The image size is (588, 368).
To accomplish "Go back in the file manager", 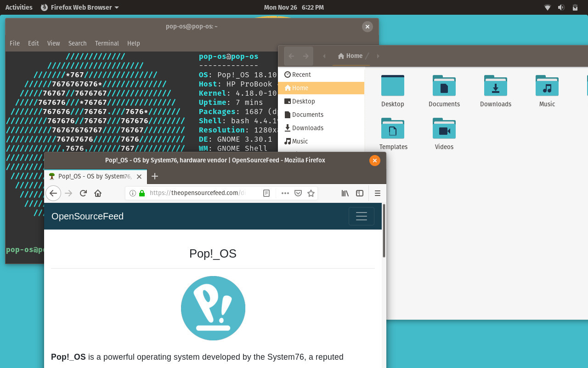I will 291,56.
